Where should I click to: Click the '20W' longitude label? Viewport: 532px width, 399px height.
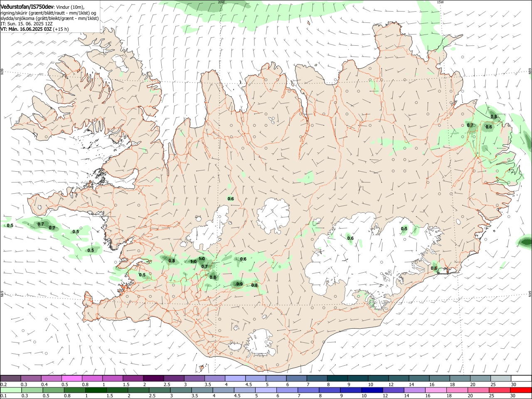point(221,2)
